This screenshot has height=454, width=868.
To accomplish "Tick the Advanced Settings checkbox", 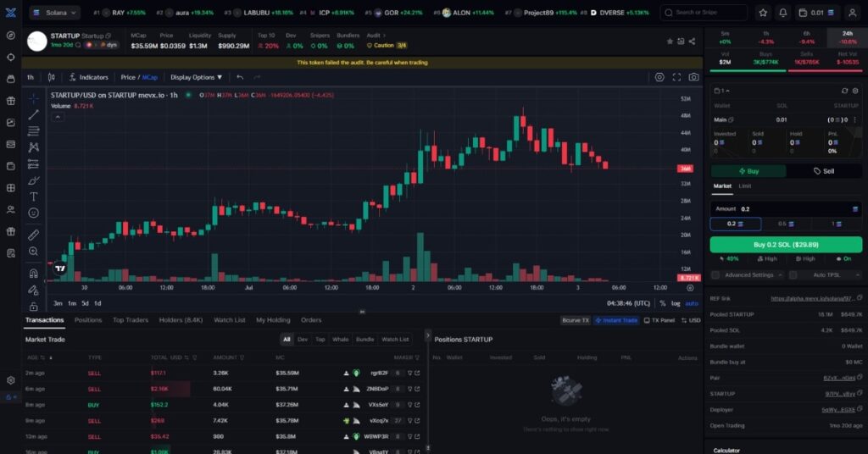I will pos(715,274).
